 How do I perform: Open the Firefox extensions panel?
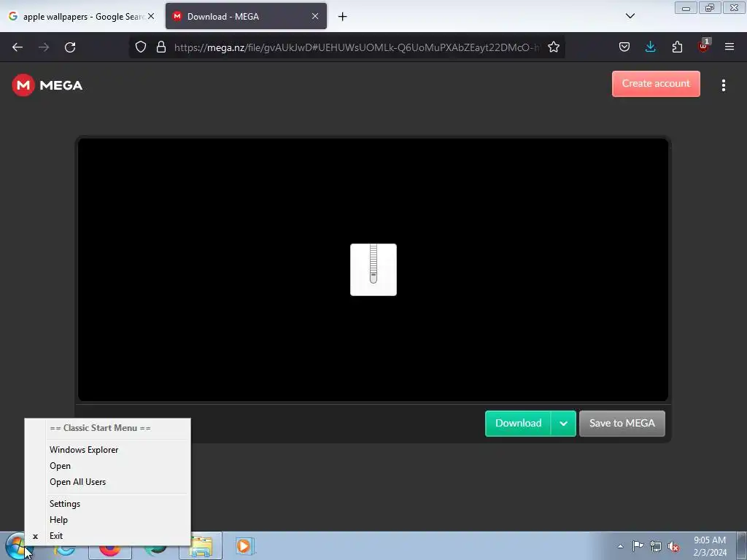pos(677,47)
